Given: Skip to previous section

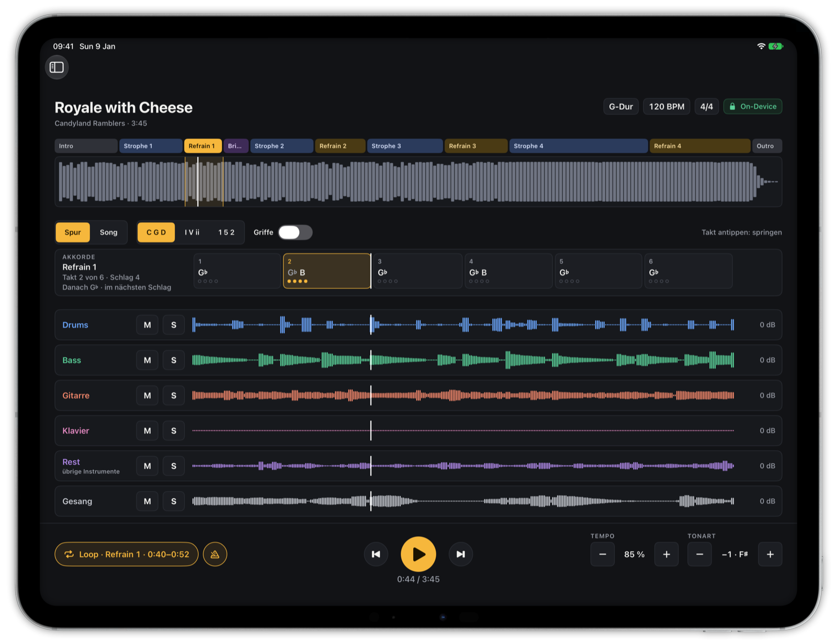Looking at the screenshot, I should 376,554.
